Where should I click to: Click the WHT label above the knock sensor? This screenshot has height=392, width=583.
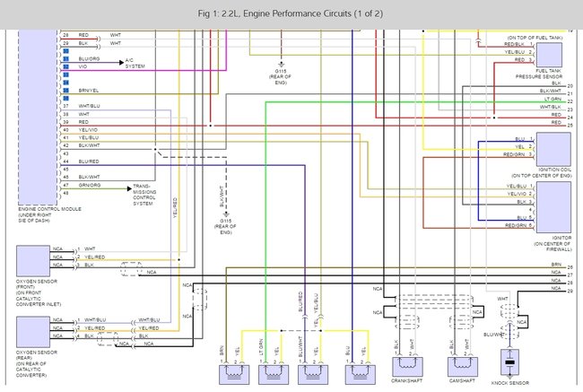pyautogui.click(x=502, y=299)
